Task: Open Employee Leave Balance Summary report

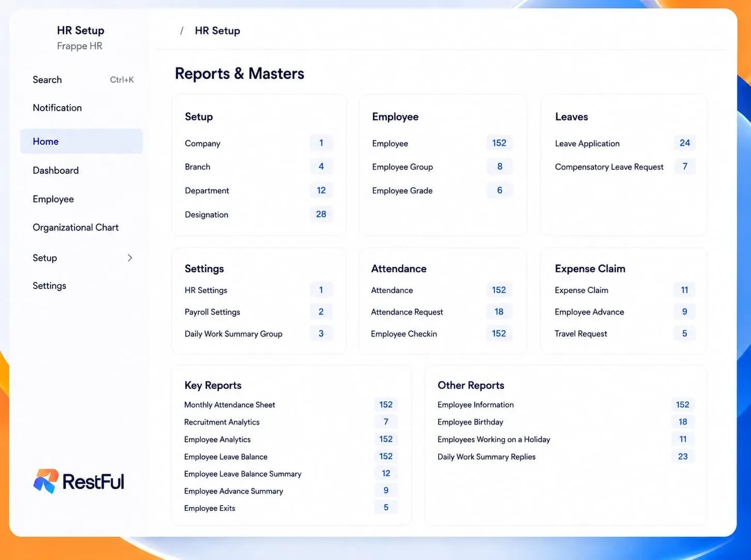Action: click(x=243, y=474)
